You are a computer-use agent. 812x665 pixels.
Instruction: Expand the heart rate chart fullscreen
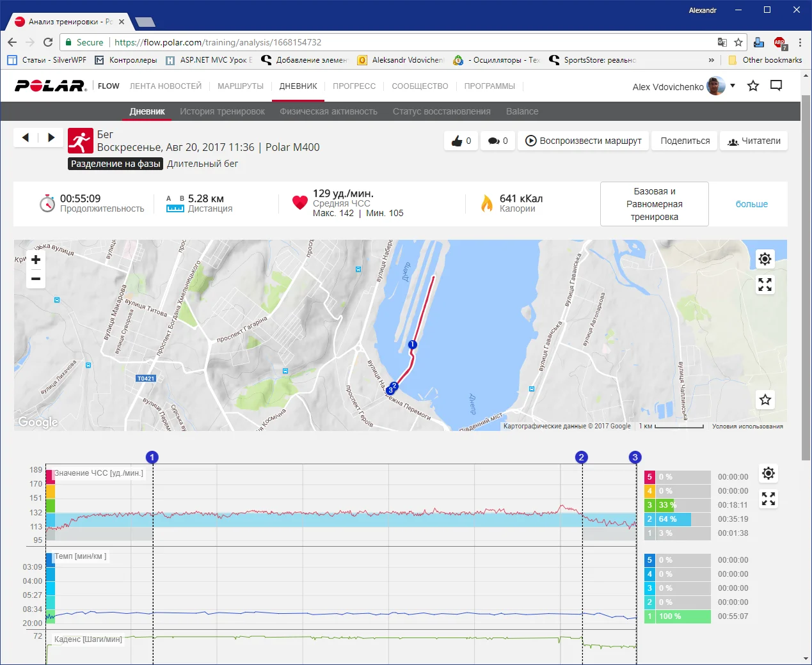coord(768,499)
